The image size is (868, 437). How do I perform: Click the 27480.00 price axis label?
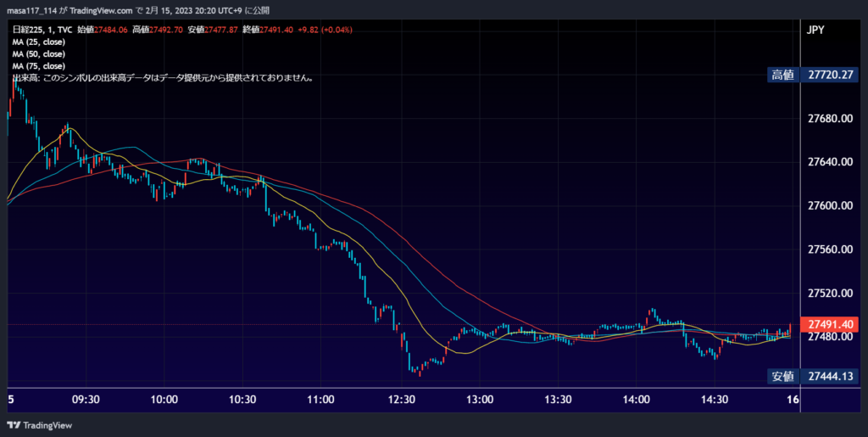(831, 337)
